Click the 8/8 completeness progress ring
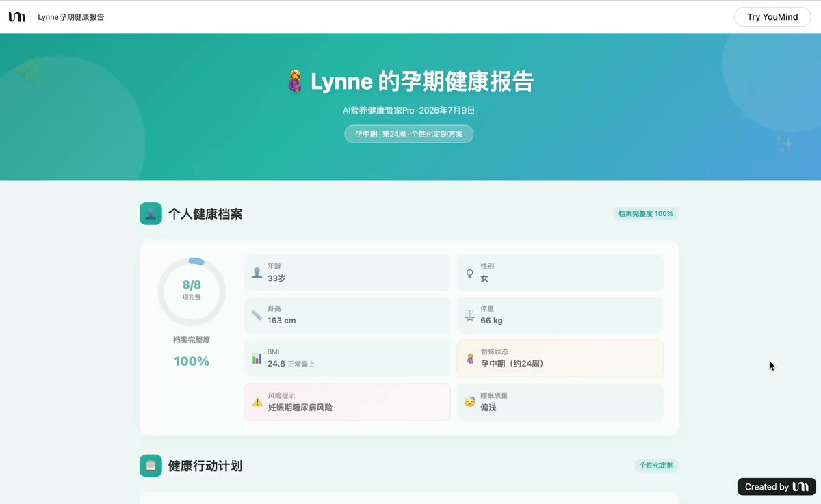The image size is (821, 504). click(192, 291)
